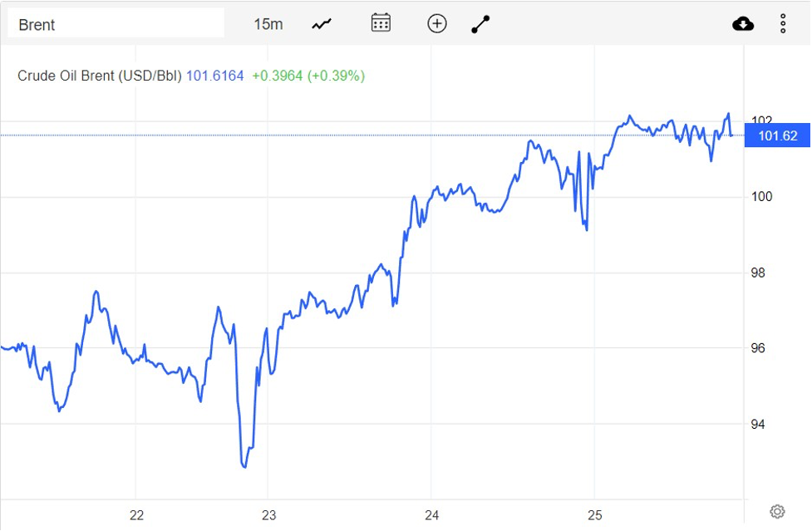The width and height of the screenshot is (812, 531).
Task: Download chart data with the cloud icon
Action: point(743,24)
